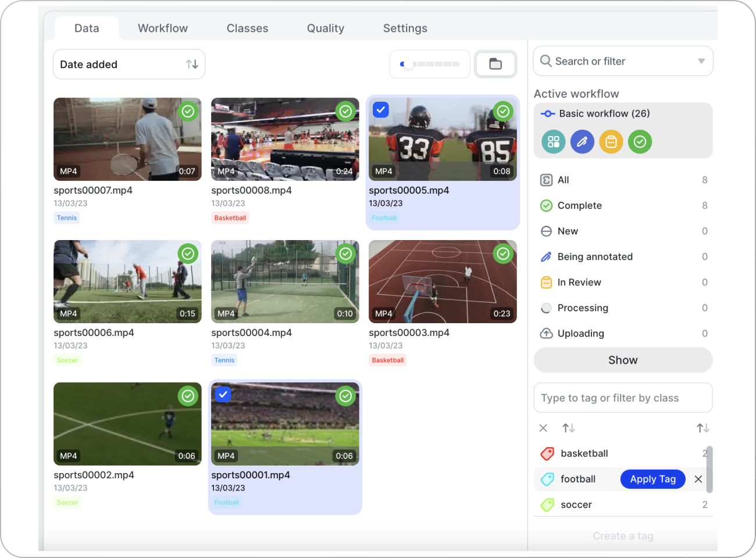Click the green complete stage icon
This screenshot has height=558, width=756.
click(x=640, y=141)
